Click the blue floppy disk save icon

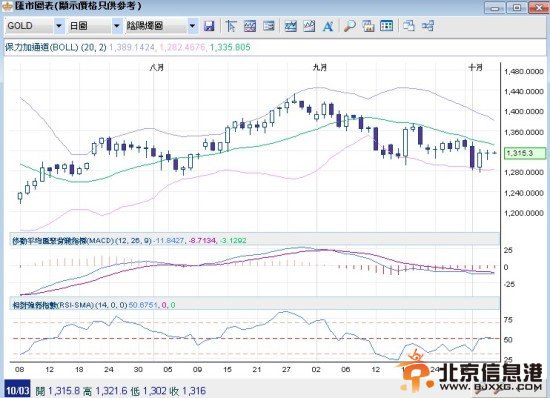209,26
